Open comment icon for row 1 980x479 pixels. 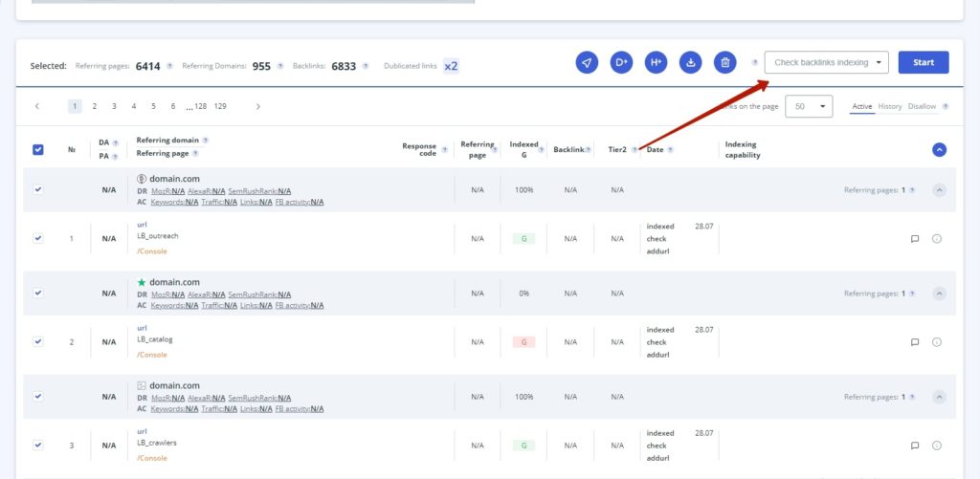(915, 239)
